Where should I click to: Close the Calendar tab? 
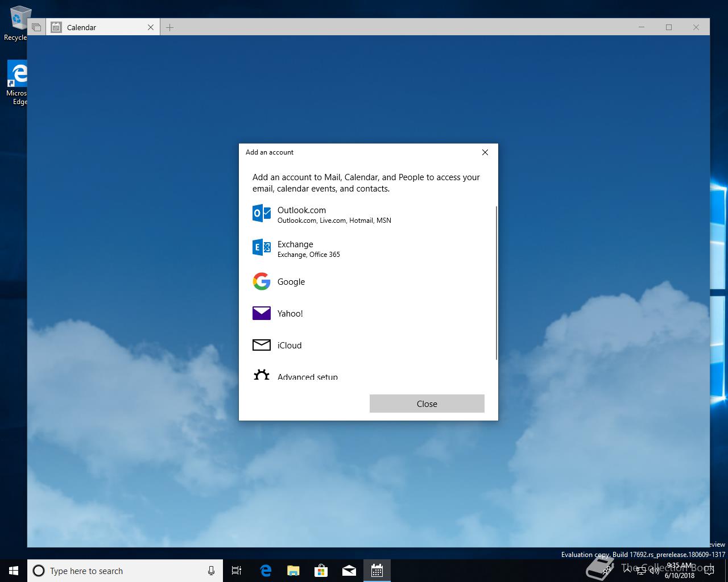point(151,27)
